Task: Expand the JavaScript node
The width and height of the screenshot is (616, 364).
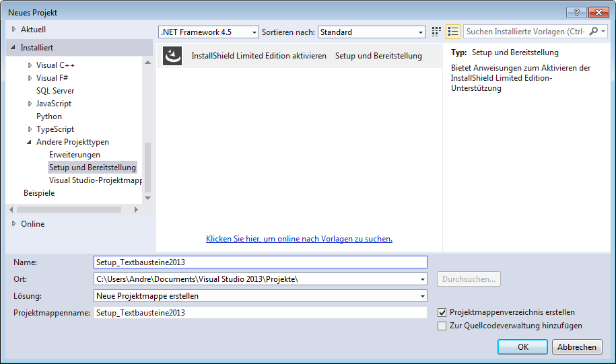Action: click(30, 104)
